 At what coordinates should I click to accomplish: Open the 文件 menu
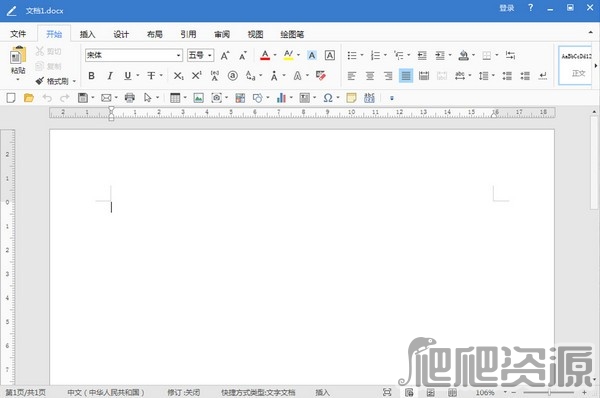tap(18, 34)
